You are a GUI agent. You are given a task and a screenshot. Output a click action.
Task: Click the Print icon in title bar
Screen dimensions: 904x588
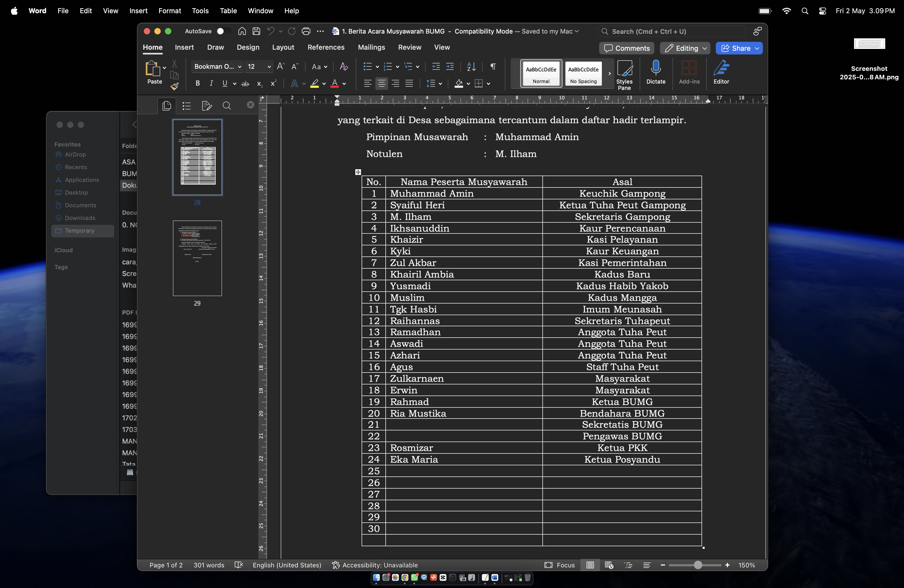pos(306,31)
